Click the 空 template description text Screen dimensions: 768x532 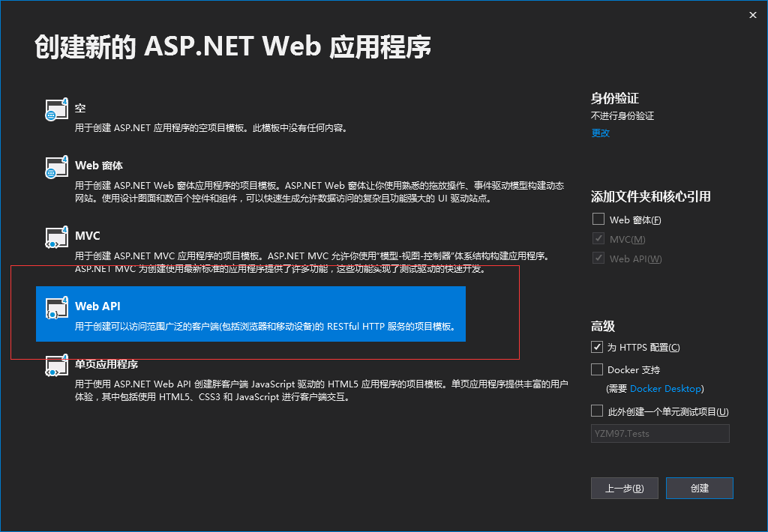point(211,128)
